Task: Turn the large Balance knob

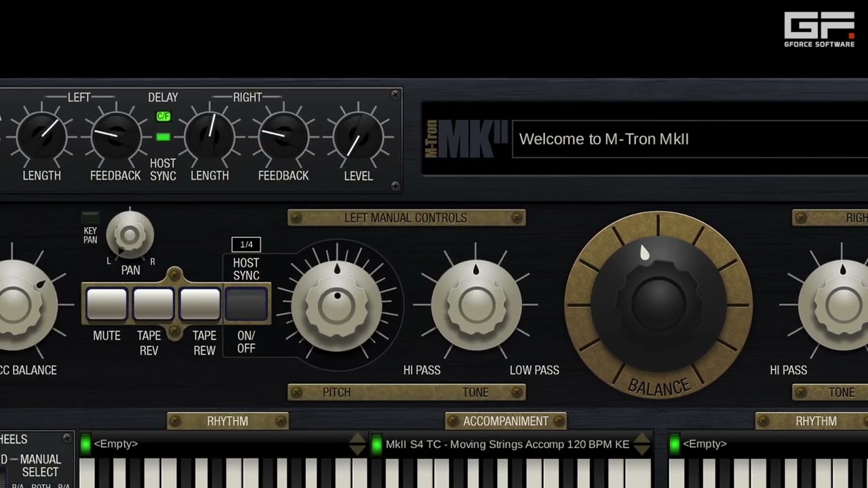Action: pos(658,304)
